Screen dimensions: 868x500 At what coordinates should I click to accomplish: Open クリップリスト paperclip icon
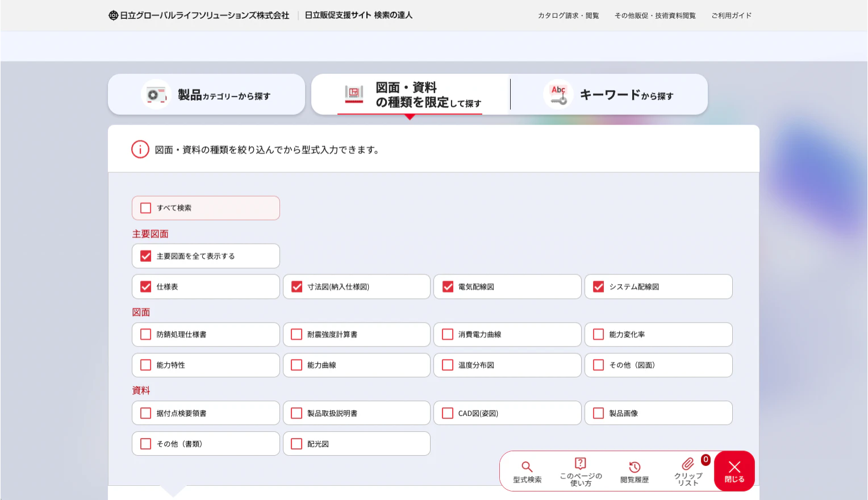point(688,464)
